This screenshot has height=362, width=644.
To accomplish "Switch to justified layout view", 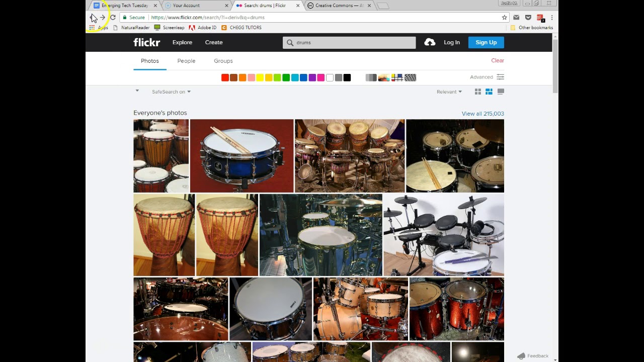I will point(489,92).
